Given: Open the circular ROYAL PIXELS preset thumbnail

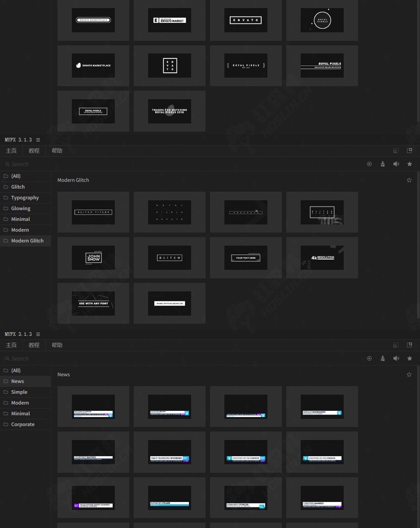Looking at the screenshot, I should tap(322, 20).
